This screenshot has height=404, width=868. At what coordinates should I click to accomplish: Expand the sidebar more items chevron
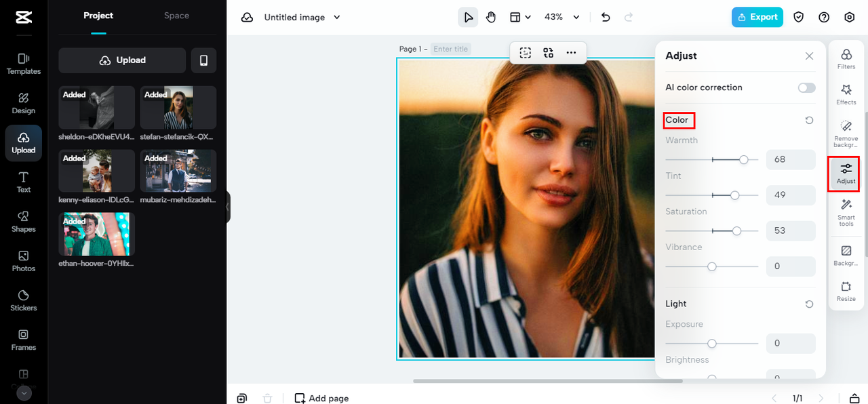coord(24,392)
